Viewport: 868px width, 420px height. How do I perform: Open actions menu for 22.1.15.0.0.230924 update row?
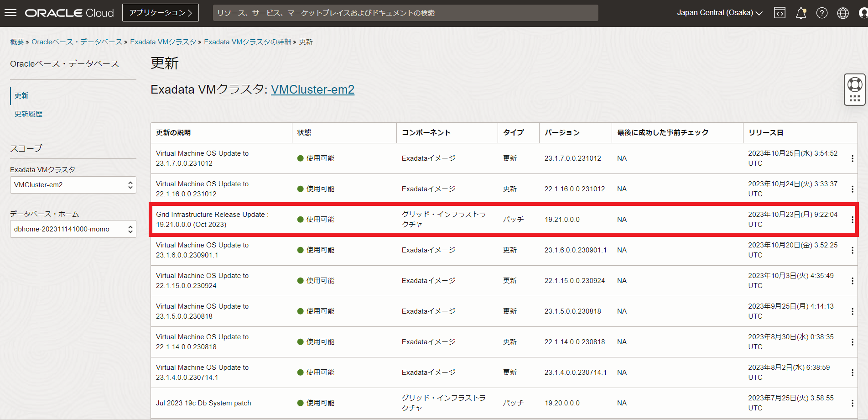pos(852,281)
